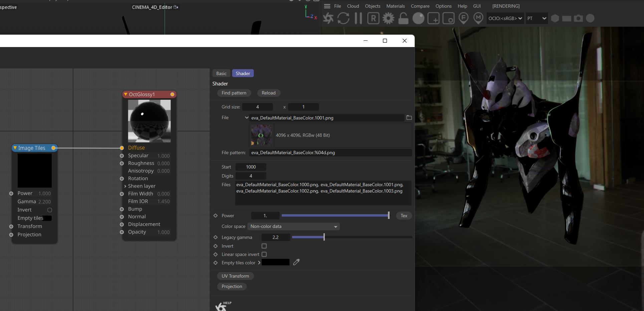Browse for file using folder icon
Screen dimensions: 644x311
(x=409, y=118)
